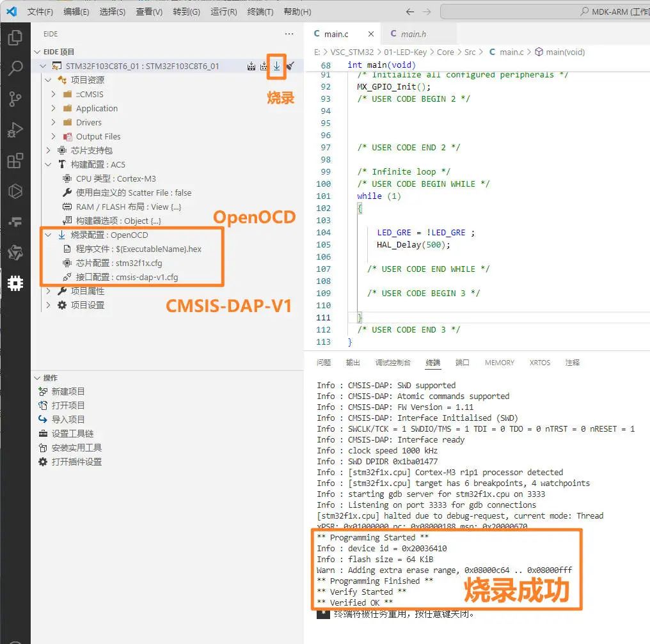Collapse the 操作 section
The image size is (650, 644).
[37, 378]
